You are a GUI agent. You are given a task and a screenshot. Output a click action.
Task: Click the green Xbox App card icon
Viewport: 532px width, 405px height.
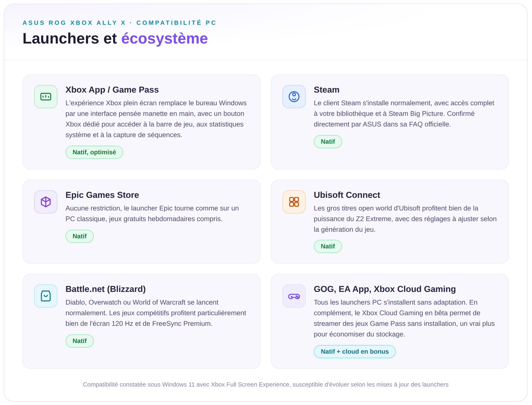[x=46, y=97]
